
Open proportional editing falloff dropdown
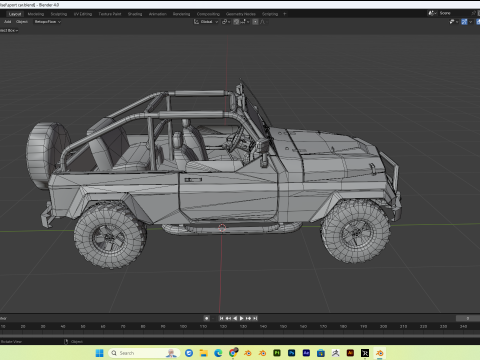tap(264, 22)
